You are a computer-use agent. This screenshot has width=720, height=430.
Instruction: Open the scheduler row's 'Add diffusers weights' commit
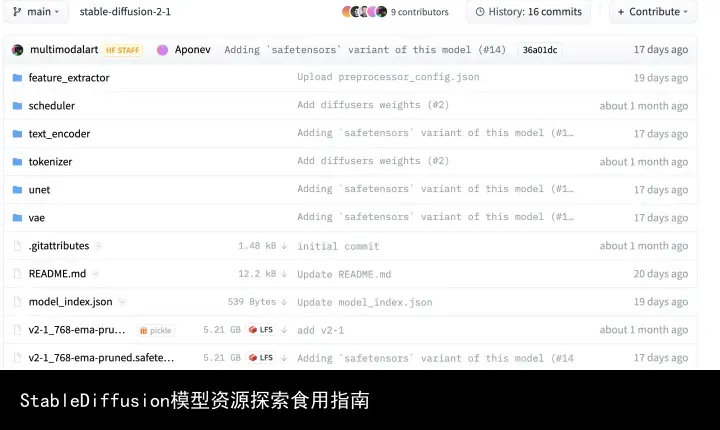[373, 105]
